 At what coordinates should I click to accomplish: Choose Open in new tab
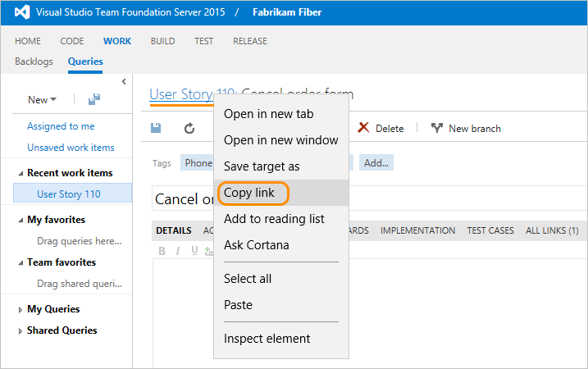[x=281, y=114]
